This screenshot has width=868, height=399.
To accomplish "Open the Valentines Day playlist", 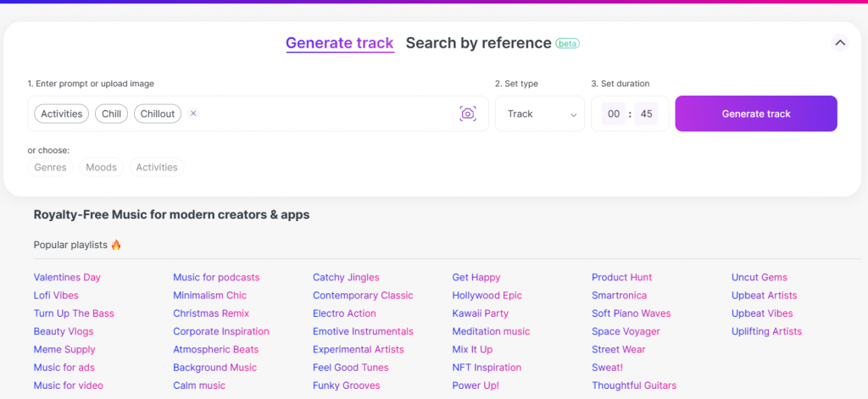I will 67,277.
